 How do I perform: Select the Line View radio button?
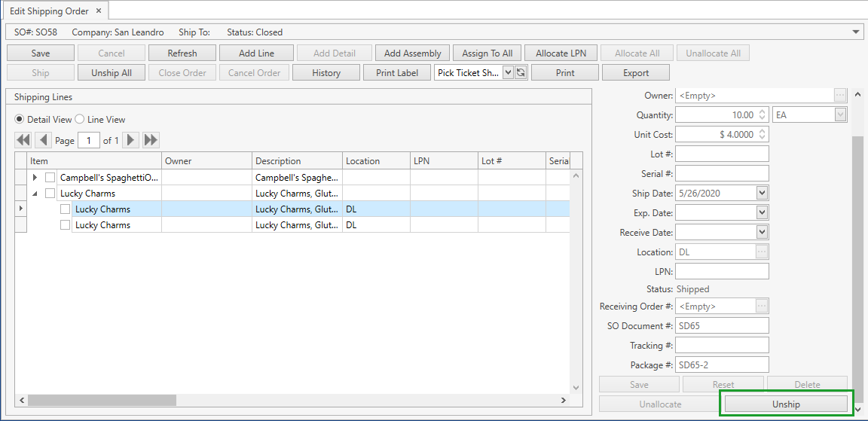tap(80, 120)
